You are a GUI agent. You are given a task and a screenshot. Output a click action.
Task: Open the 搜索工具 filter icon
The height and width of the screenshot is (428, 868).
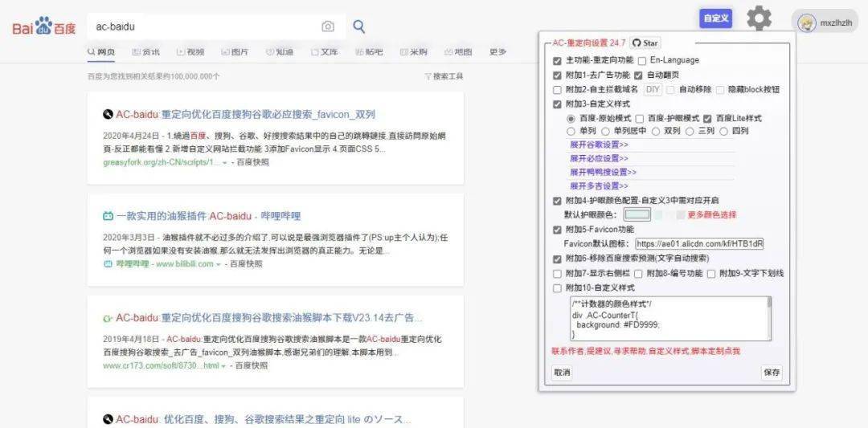click(428, 76)
